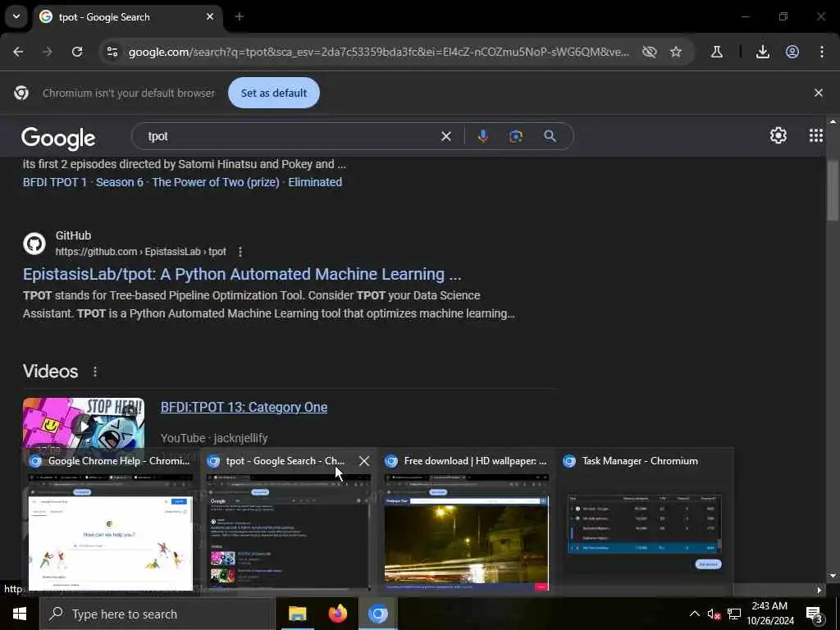Click the Type here to search box
This screenshot has width=840, height=630.
pos(157,614)
